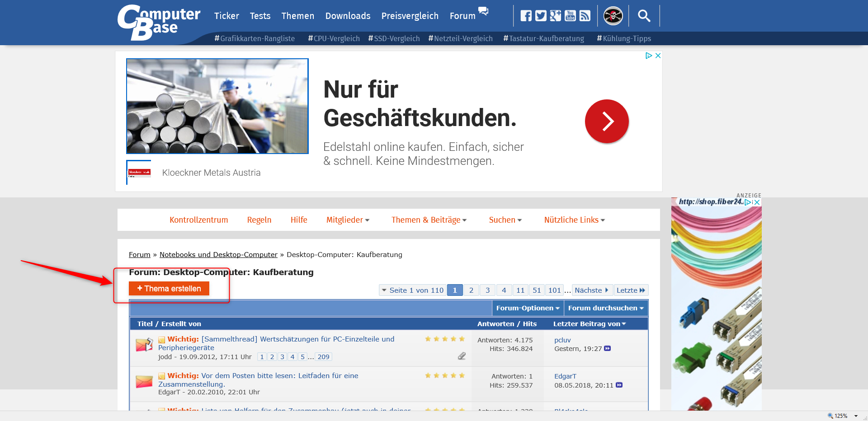Click the #Netzteil-Vergleich tag link

[x=460, y=38]
